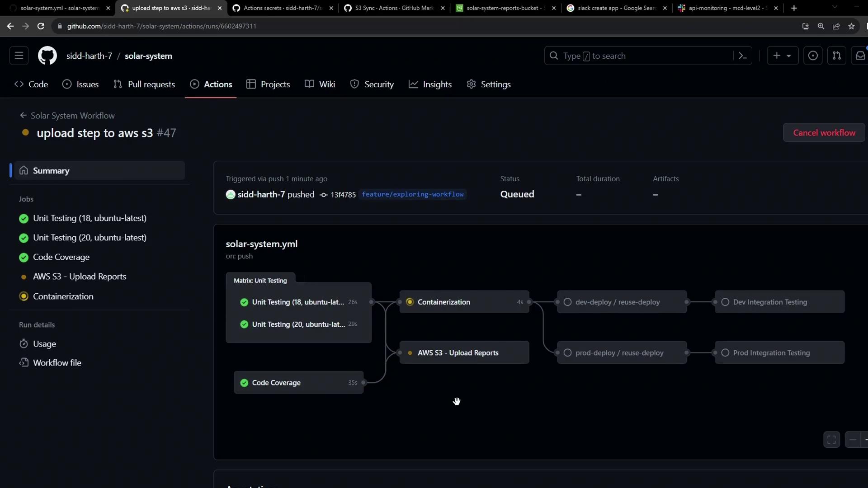This screenshot has width=868, height=488.
Task: Click the Issues circle icon in header
Action: tap(812, 56)
